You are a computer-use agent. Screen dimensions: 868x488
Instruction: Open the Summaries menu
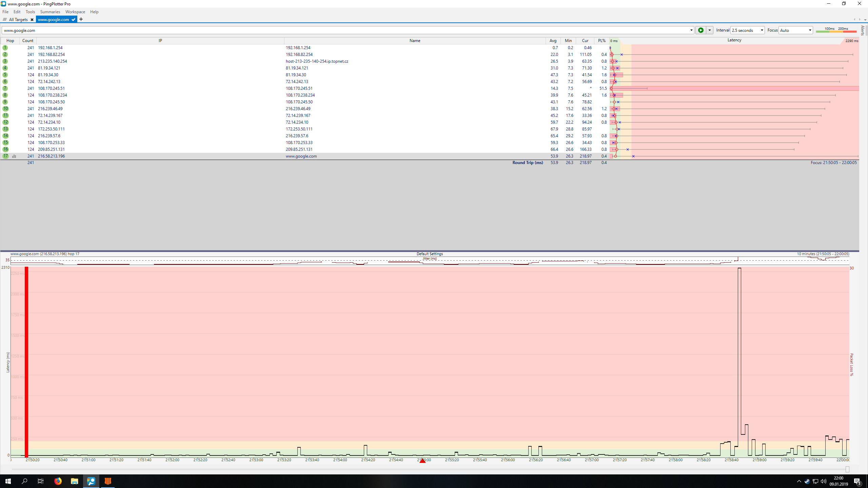click(50, 12)
